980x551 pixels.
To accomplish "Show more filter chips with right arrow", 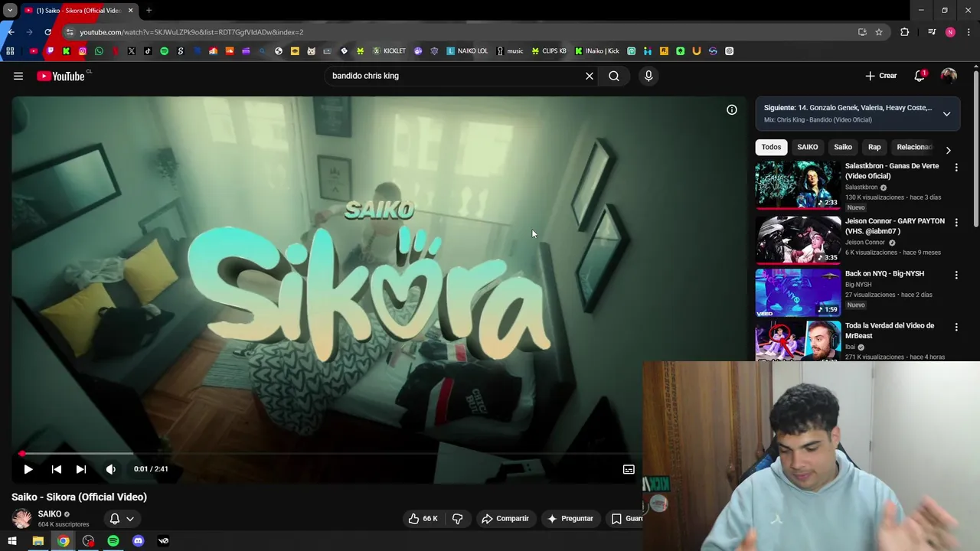I will (948, 150).
